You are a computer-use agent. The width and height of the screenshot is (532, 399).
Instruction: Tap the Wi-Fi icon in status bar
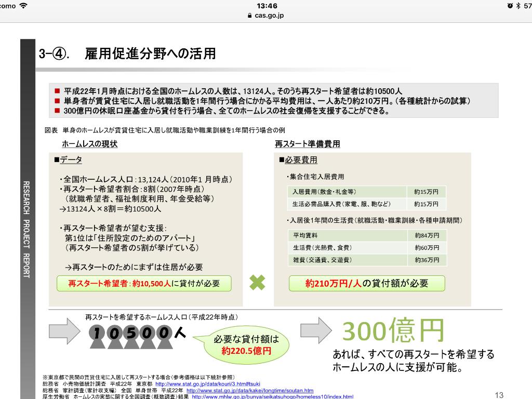pos(23,6)
